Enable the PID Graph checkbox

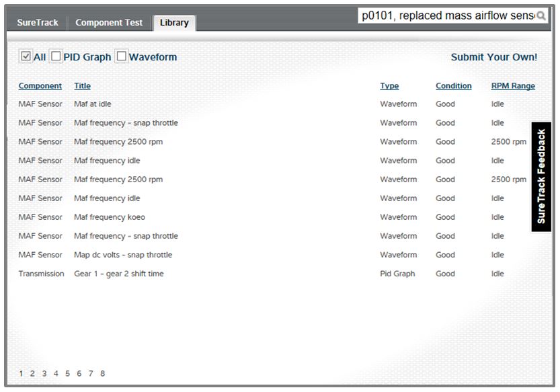click(56, 56)
